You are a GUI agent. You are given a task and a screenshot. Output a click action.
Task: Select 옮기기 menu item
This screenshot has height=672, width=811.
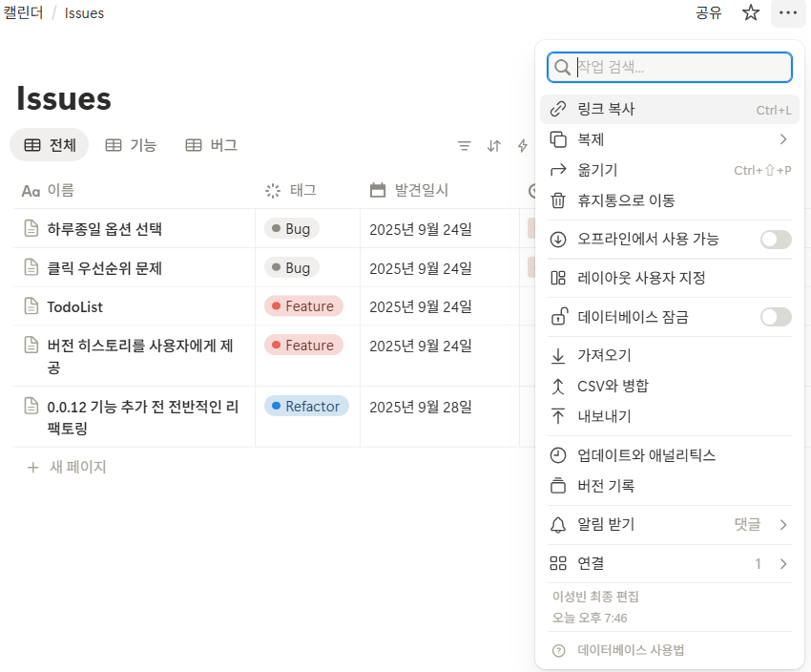[669, 170]
